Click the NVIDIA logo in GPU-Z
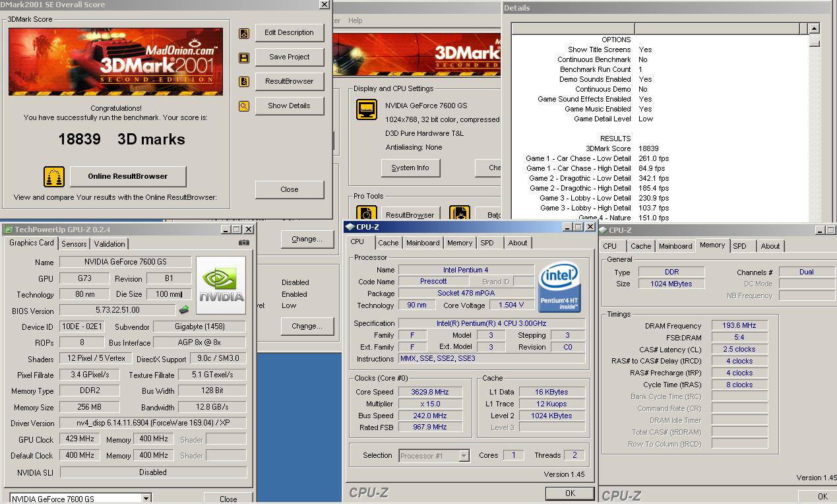Screen dimensions: 837x504 221,286
